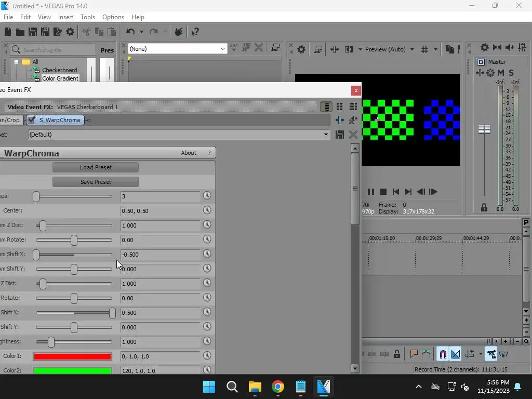Open the Edit menu

pos(25,17)
